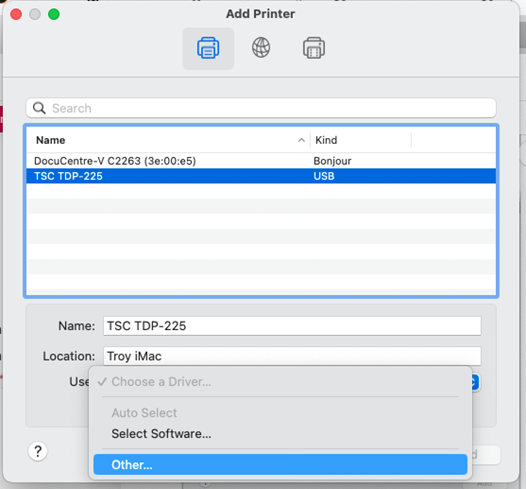Viewport: 526px width, 489px height.
Task: Edit the Location field reading Troy iMac
Action: (x=292, y=356)
